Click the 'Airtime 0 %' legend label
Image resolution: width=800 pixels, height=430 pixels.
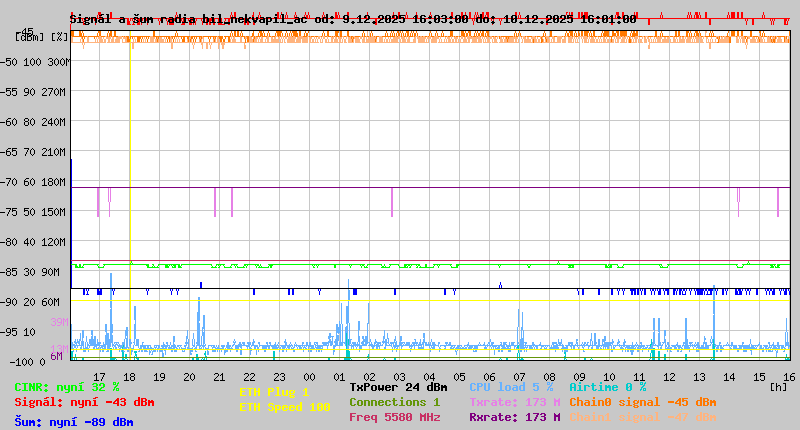(x=608, y=388)
